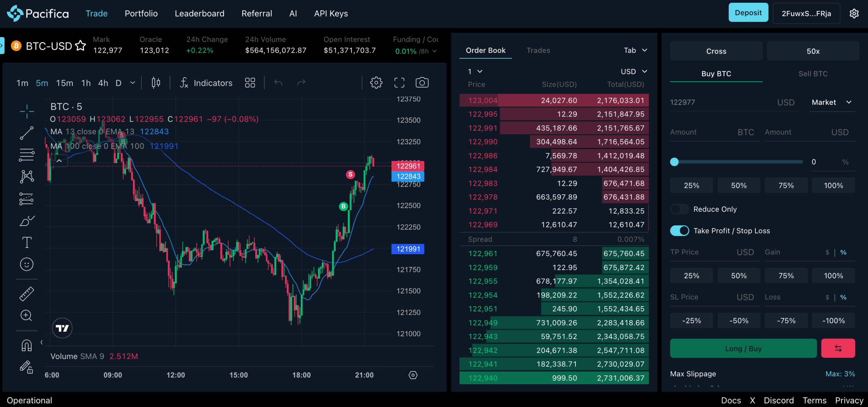
Task: Favorite BTC-USD with the star icon
Action: (x=80, y=45)
